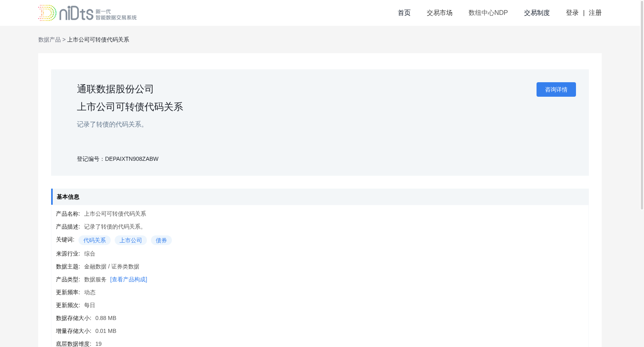644x347 pixels.
Task: Click the niDts logo icon
Action: [x=87, y=13]
